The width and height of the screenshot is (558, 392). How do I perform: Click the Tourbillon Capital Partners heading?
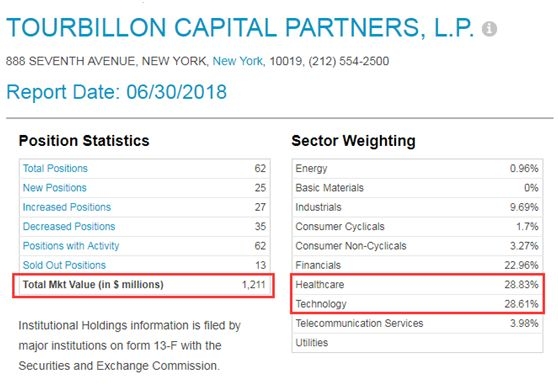click(x=240, y=27)
